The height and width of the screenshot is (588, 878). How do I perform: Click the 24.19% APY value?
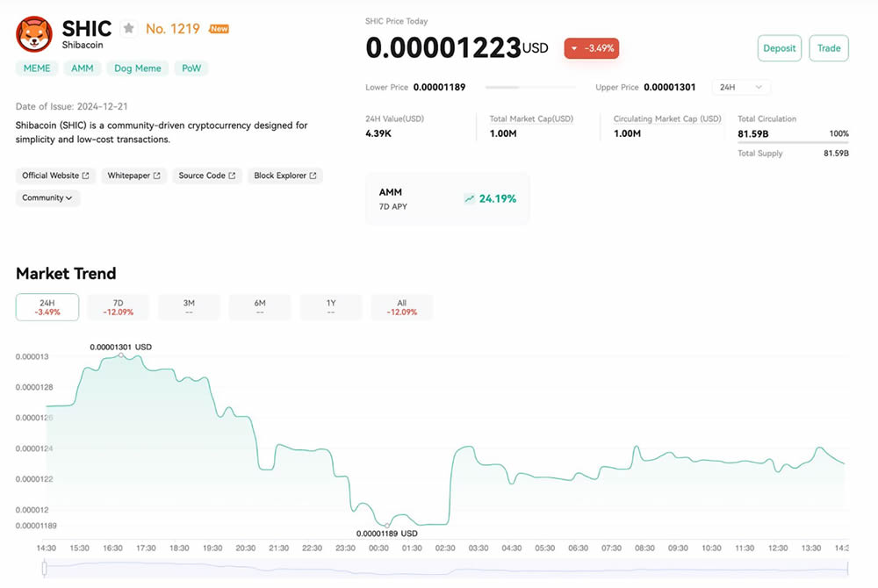pos(498,198)
